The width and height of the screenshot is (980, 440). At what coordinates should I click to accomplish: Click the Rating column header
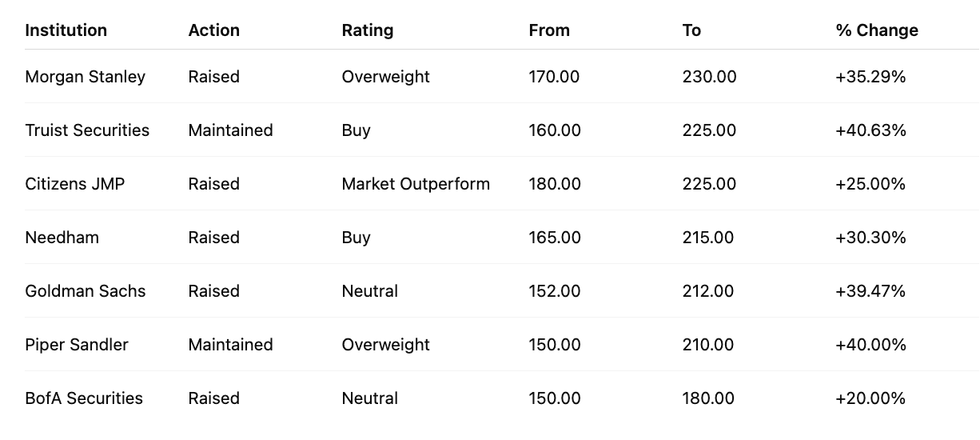point(367,30)
